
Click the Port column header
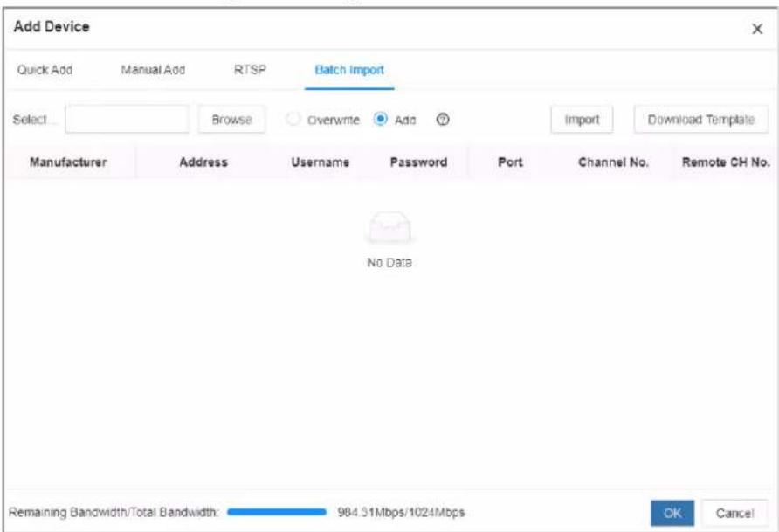tap(510, 162)
